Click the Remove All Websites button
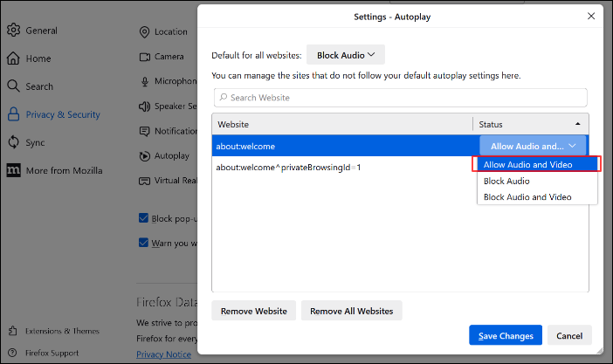613x364 pixels. pos(351,311)
